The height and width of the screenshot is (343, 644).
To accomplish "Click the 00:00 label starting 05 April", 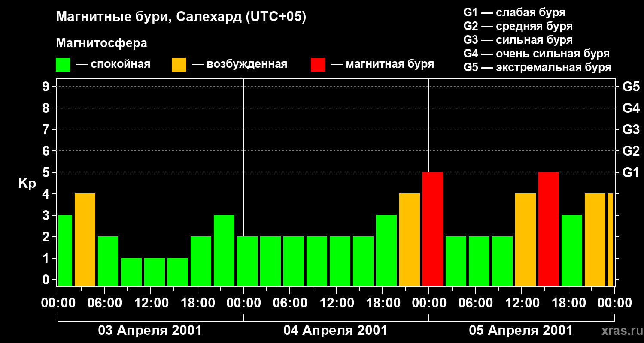I will click(429, 303).
